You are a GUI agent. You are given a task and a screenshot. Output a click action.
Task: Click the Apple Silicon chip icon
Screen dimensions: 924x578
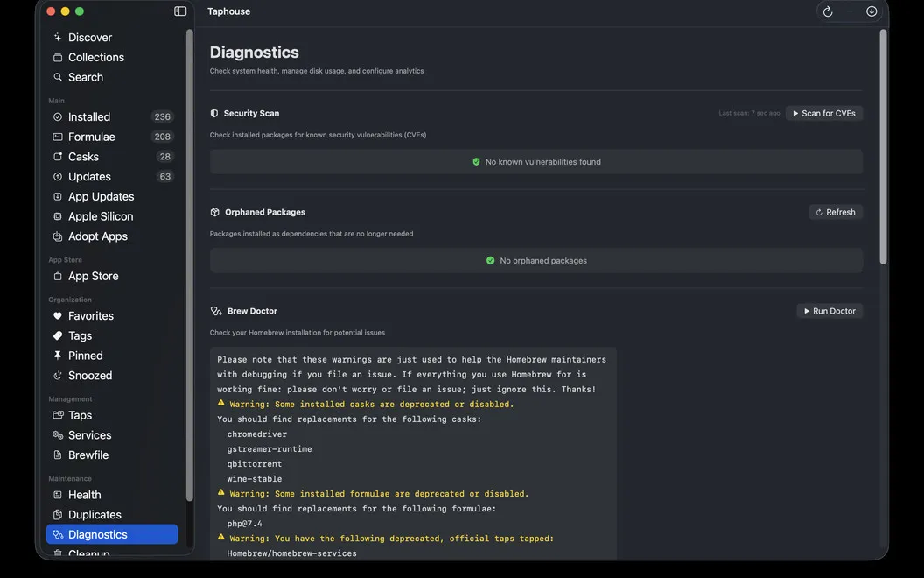click(x=58, y=216)
